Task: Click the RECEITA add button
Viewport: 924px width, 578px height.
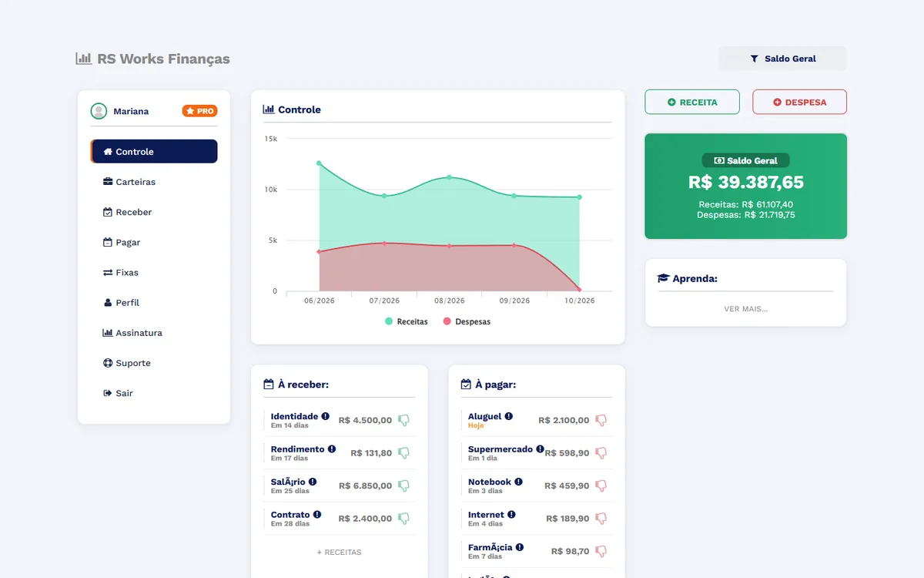Action: 692,102
